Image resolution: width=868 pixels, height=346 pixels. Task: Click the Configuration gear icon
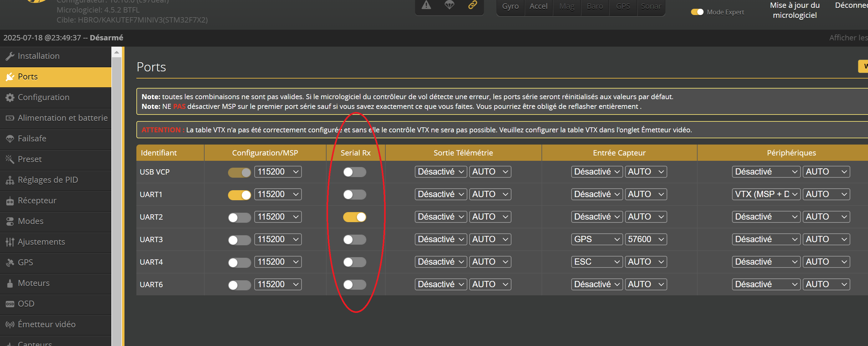click(x=10, y=97)
